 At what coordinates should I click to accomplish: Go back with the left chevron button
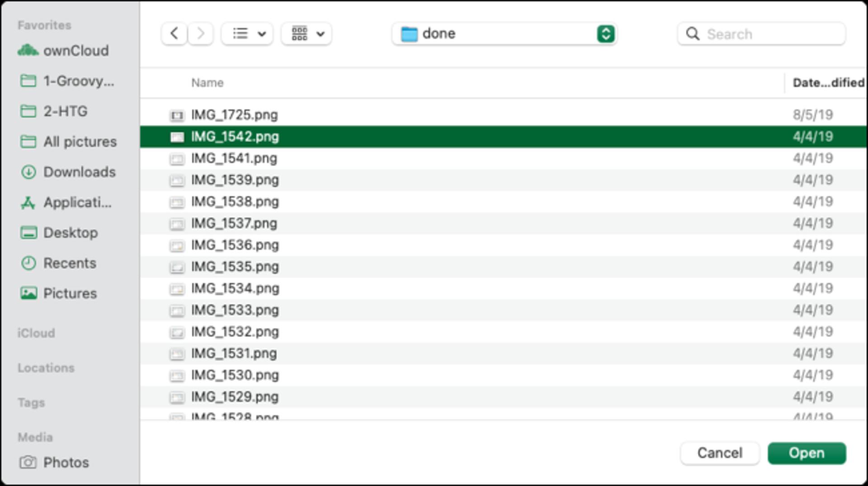tap(174, 33)
